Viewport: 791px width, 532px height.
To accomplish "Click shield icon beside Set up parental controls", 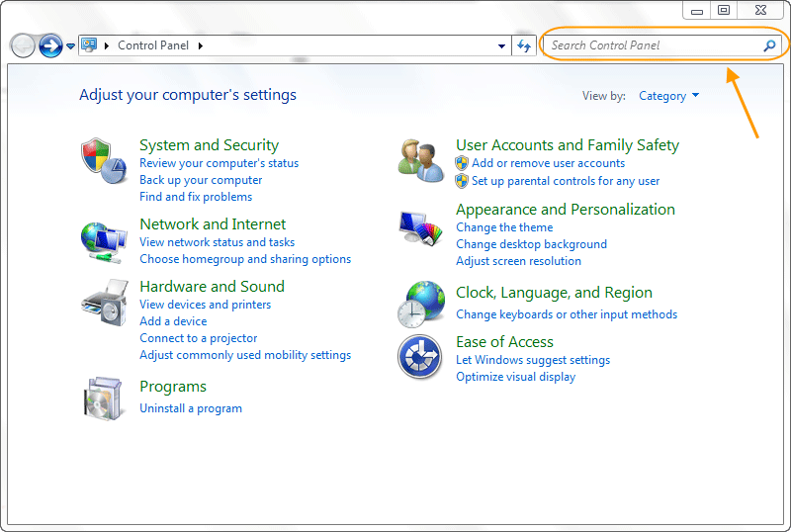I will point(462,181).
